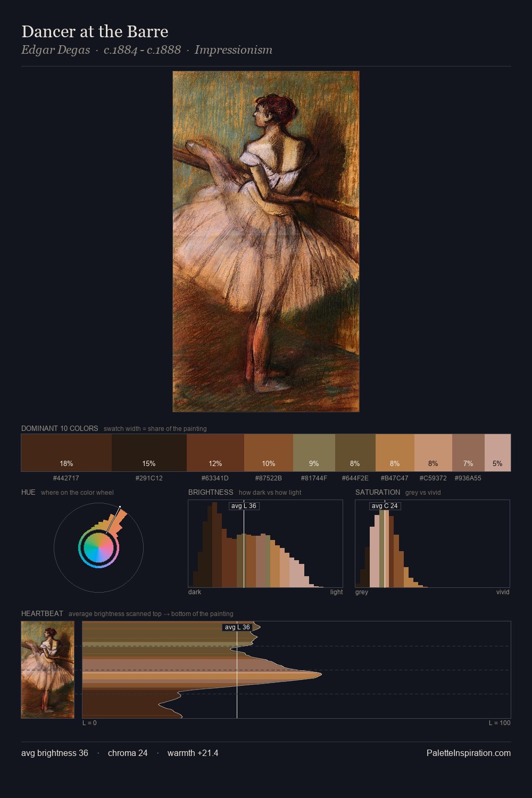Click the 'vivid' axis label under saturation
The height and width of the screenshot is (798, 532).
pyautogui.click(x=503, y=592)
